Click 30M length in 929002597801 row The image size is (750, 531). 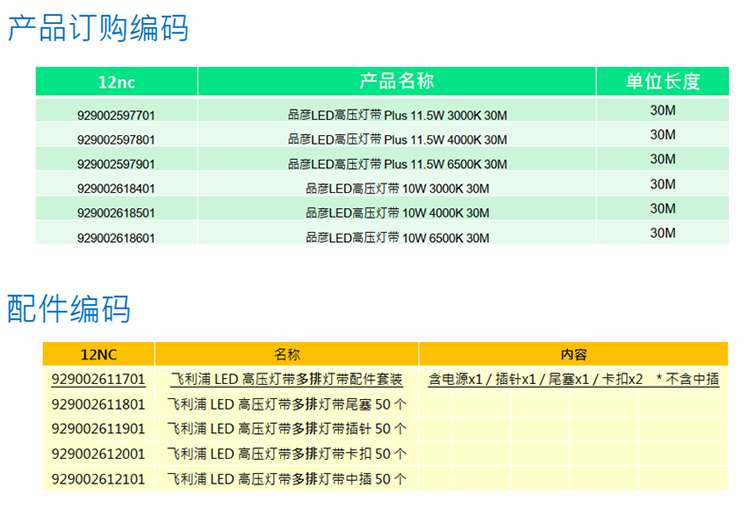663,135
